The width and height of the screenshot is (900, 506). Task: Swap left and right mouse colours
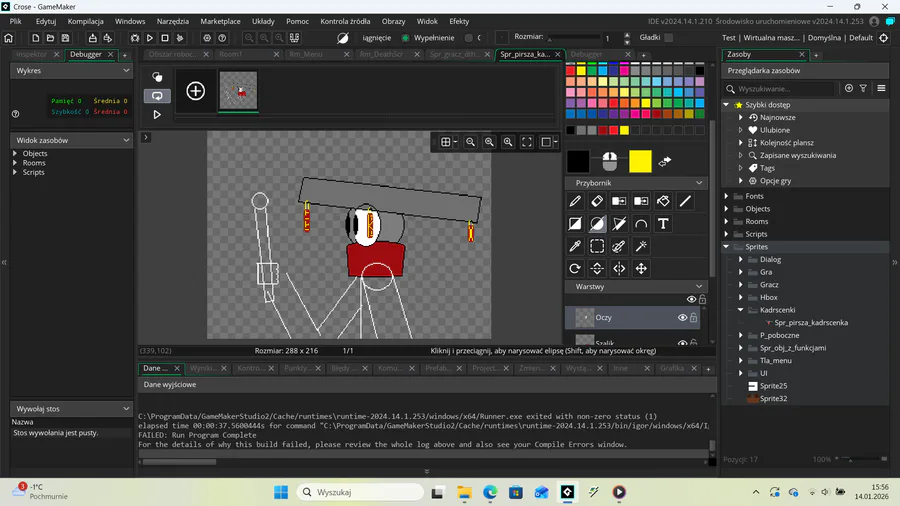click(665, 162)
